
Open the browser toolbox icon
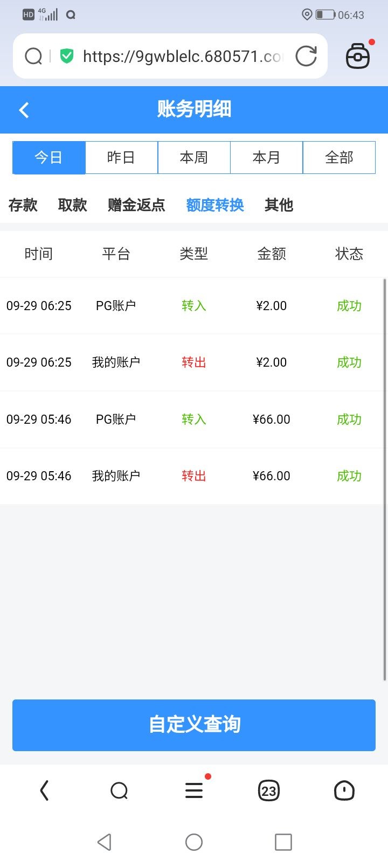pos(358,56)
